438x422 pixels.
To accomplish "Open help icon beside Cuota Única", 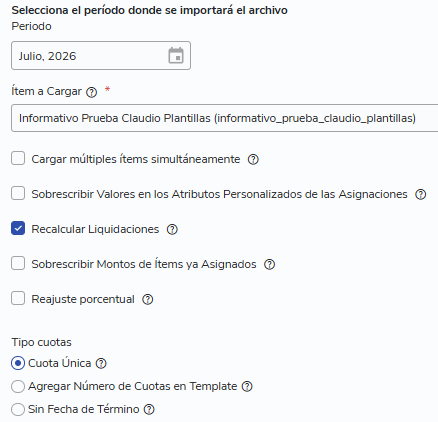I will [101, 363].
